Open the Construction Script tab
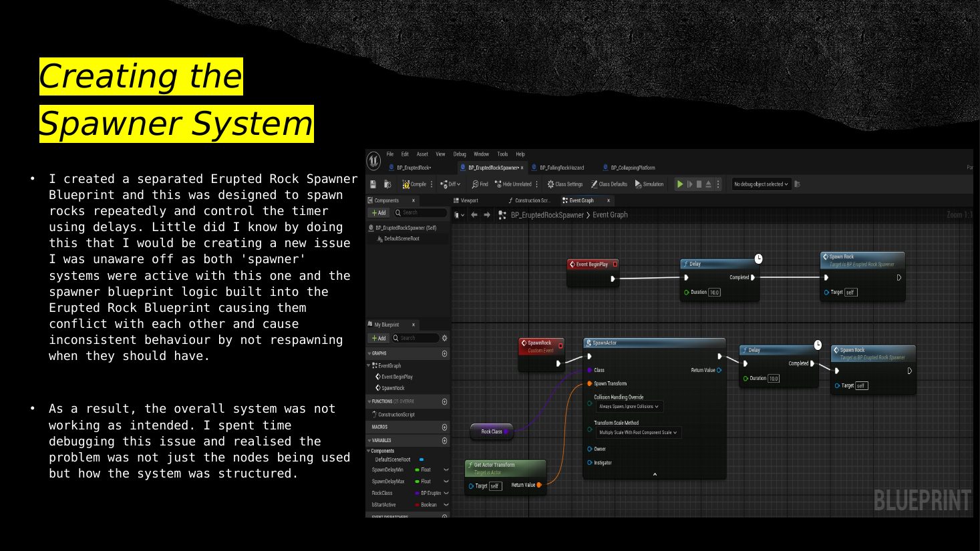This screenshot has height=551, width=980. point(529,200)
